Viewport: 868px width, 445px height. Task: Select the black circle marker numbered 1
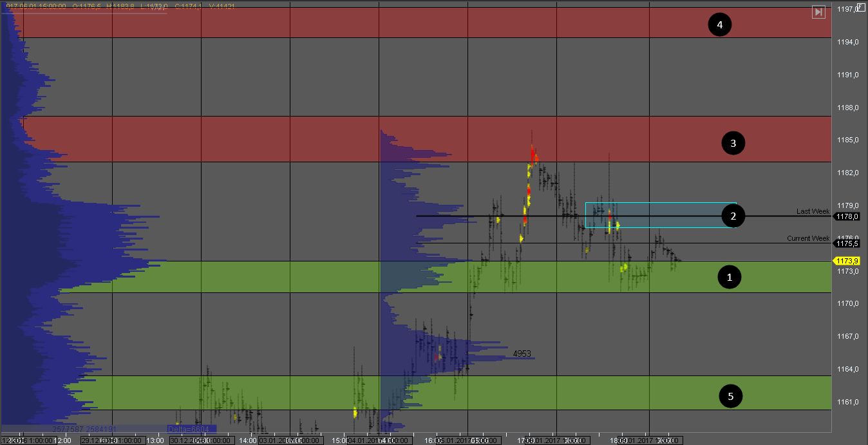click(x=730, y=277)
